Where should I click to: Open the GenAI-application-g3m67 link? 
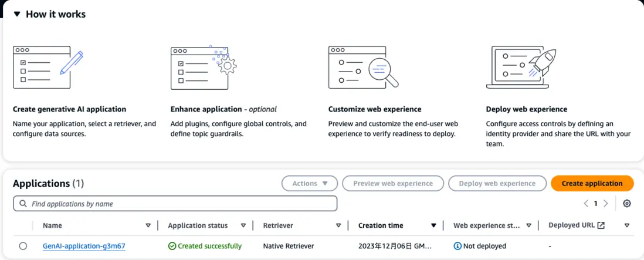click(84, 246)
